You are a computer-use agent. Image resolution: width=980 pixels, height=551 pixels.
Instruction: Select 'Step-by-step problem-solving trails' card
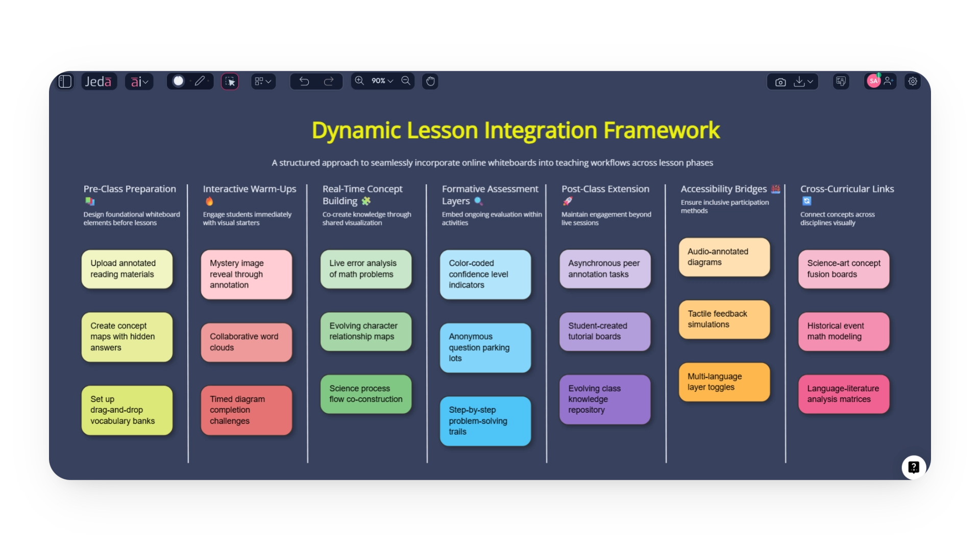(x=485, y=421)
